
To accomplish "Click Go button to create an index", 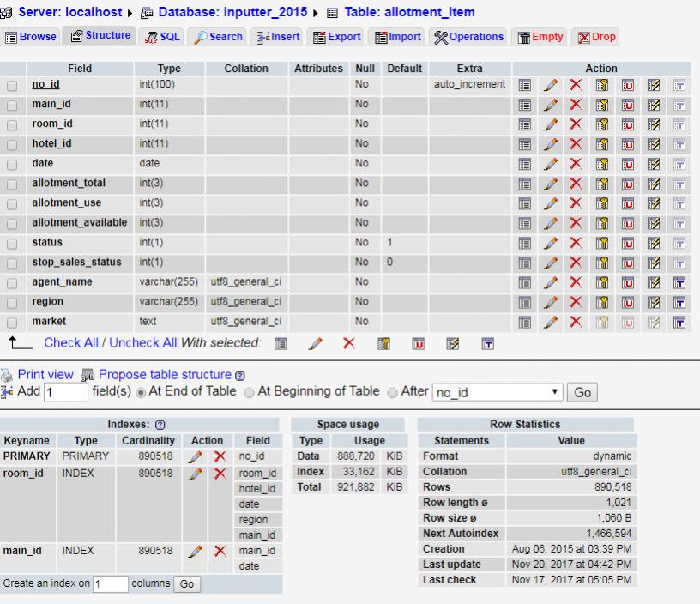I will (x=187, y=584).
